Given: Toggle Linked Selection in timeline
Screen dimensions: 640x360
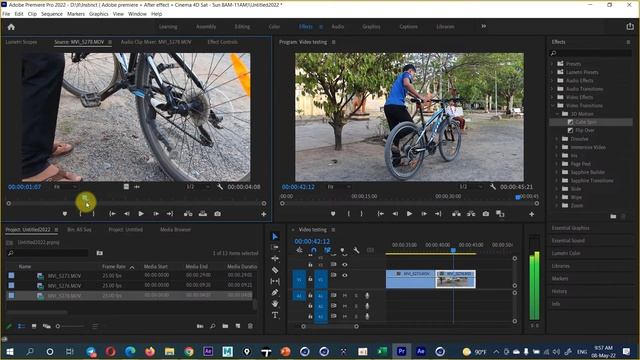Looking at the screenshot, I should click(x=327, y=250).
